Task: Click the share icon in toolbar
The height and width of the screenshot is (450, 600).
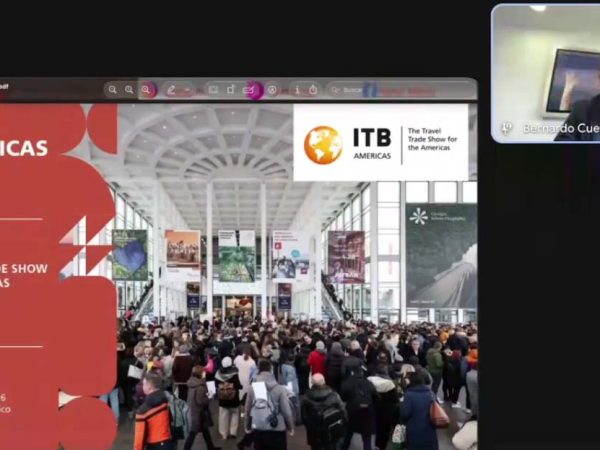Action: pyautogui.click(x=313, y=90)
